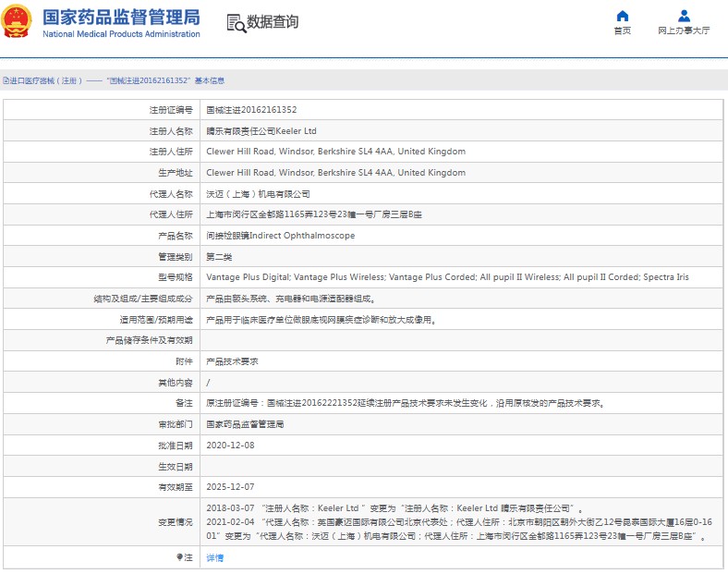
Task: Select registration number 国械注进20162161352 value
Action: (x=251, y=110)
